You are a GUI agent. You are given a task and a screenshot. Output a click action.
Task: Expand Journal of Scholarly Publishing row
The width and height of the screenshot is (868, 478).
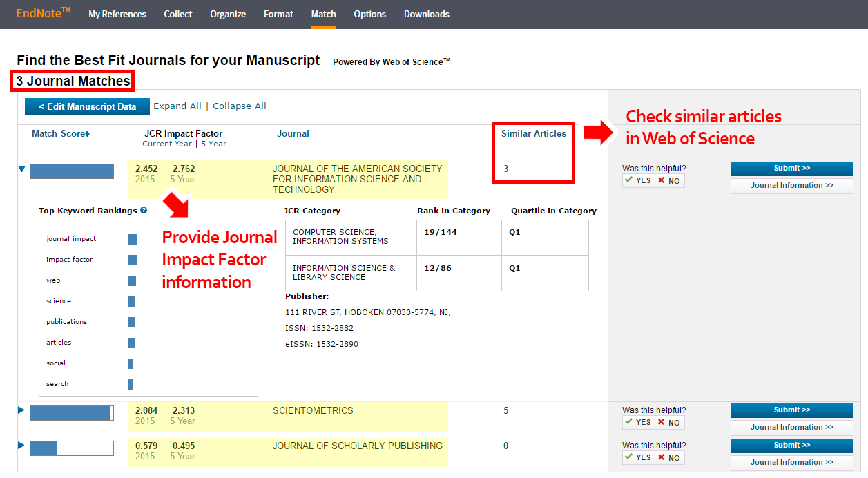coord(21,446)
